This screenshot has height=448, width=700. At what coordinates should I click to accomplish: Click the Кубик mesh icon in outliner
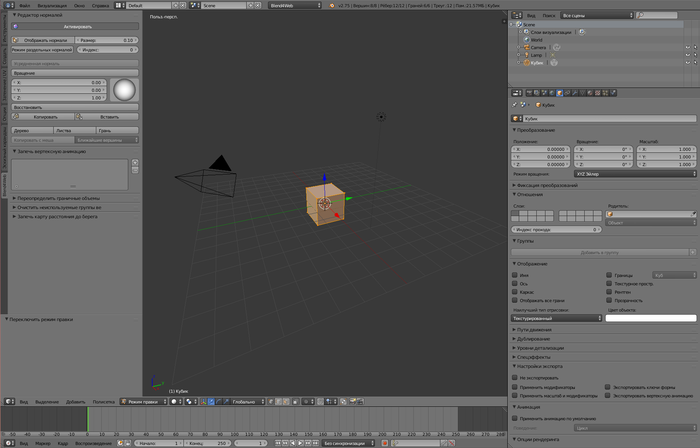(525, 63)
